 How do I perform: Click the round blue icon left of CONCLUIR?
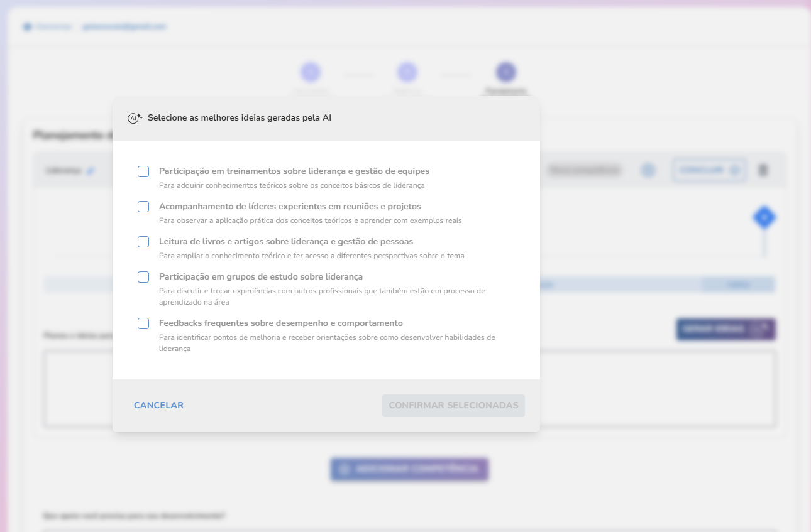[x=648, y=170]
